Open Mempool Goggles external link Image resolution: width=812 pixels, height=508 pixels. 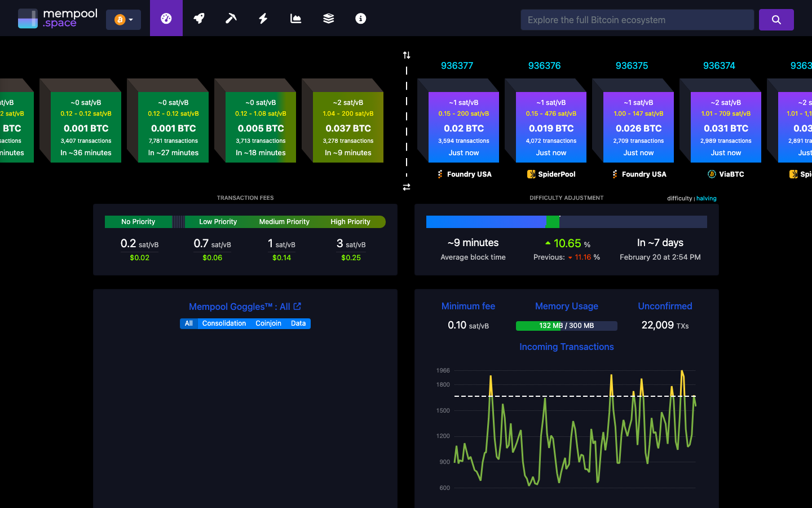(x=297, y=306)
